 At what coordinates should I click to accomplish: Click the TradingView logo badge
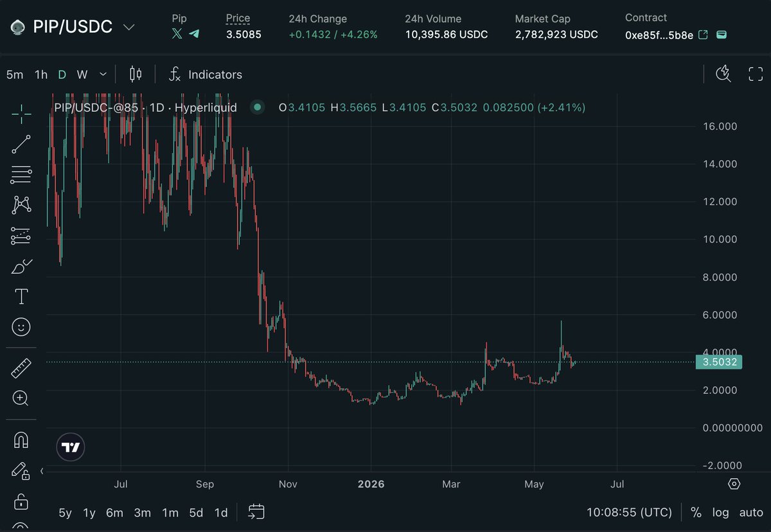click(x=71, y=448)
